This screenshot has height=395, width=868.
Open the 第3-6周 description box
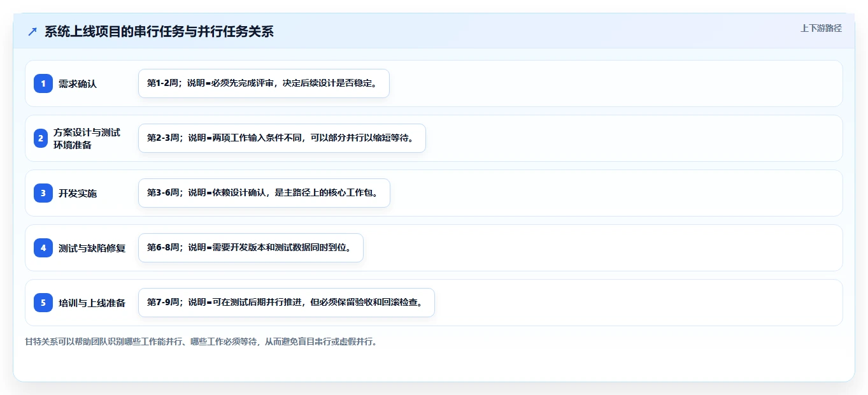click(264, 193)
